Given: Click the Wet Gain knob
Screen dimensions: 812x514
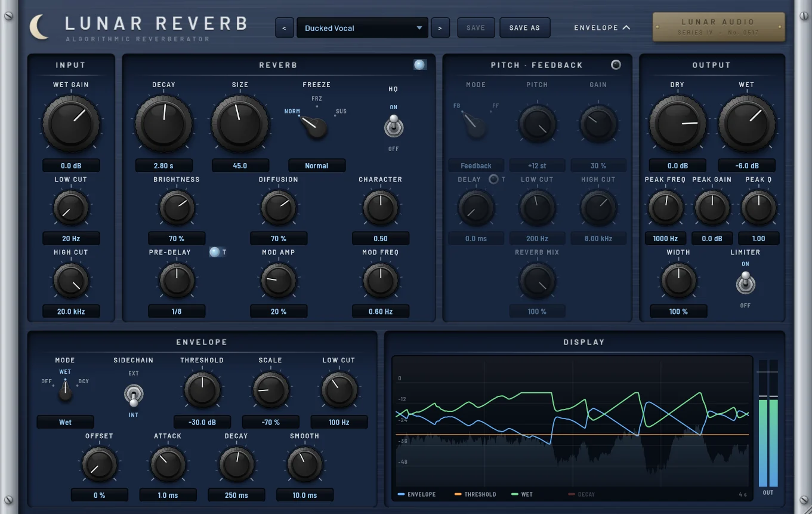Looking at the screenshot, I should point(71,124).
